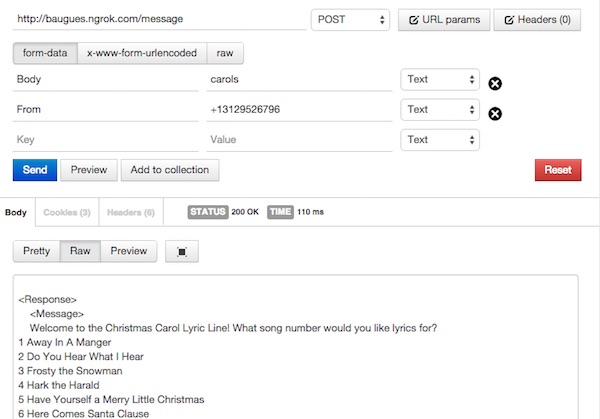Select form-data body type
This screenshot has width=600, height=419.
44,53
